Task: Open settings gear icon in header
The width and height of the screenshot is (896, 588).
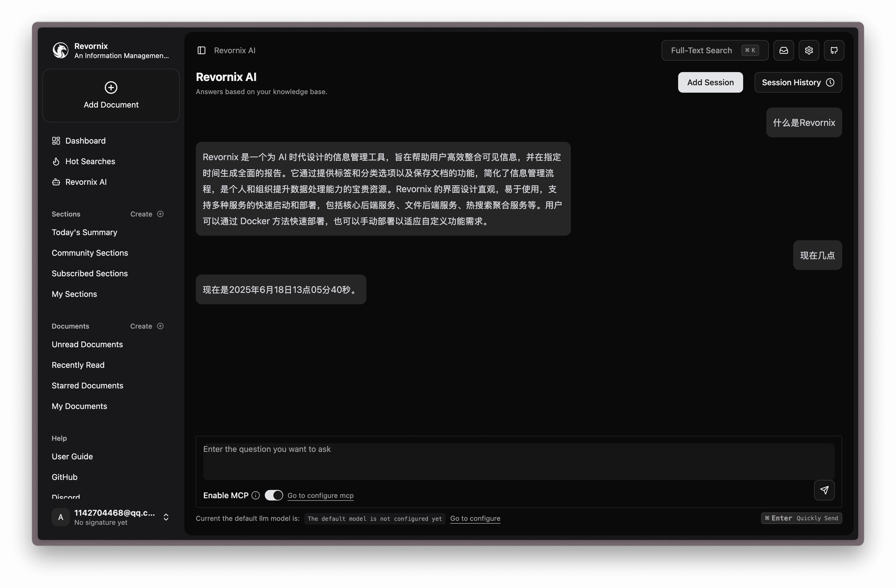Action: point(809,50)
